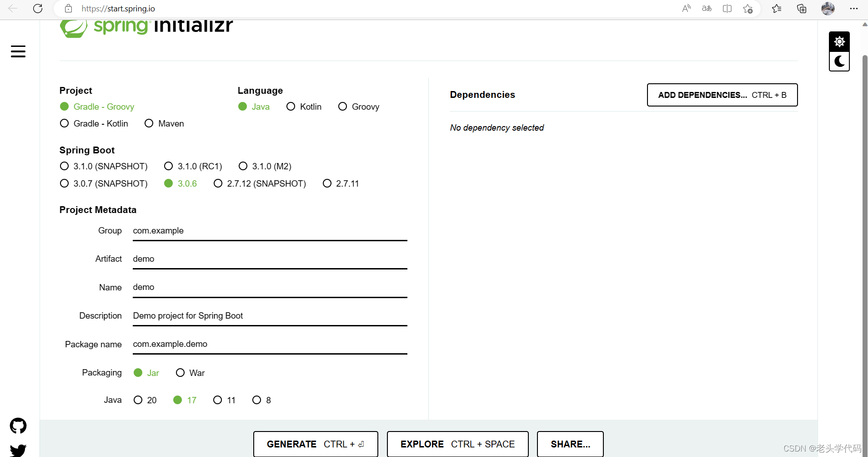Choose Java version 20
868x457 pixels.
145,400
